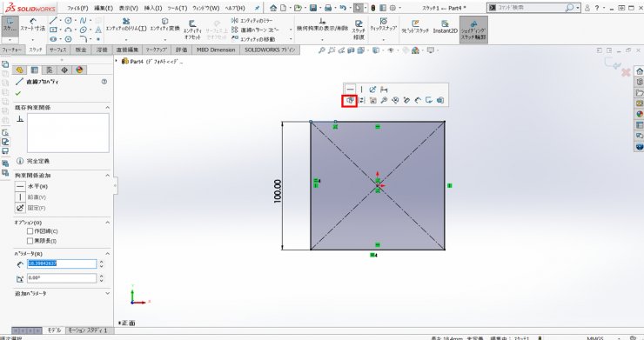Viewport: 644px width, 340px height.
Task: Click the Rebuild traffic light icon
Action: (x=373, y=8)
